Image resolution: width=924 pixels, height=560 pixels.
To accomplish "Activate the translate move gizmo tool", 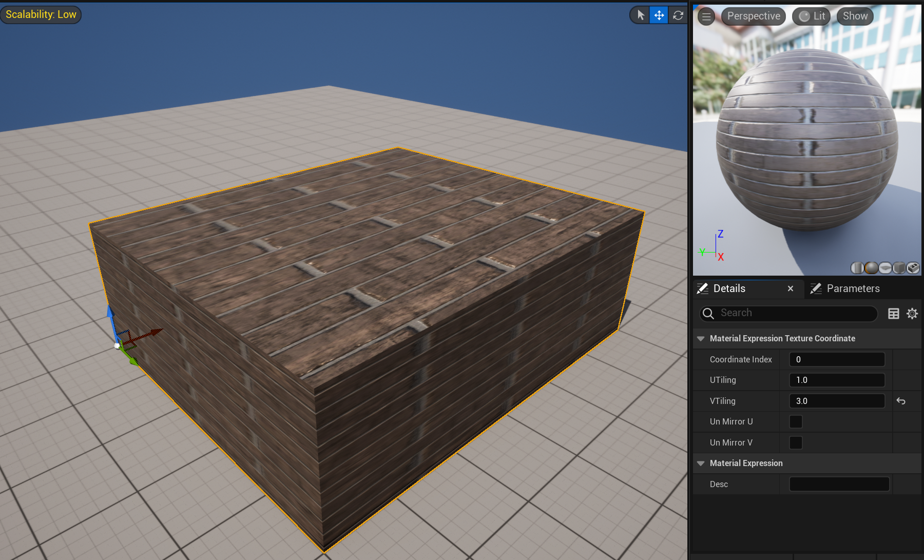I will coord(659,15).
